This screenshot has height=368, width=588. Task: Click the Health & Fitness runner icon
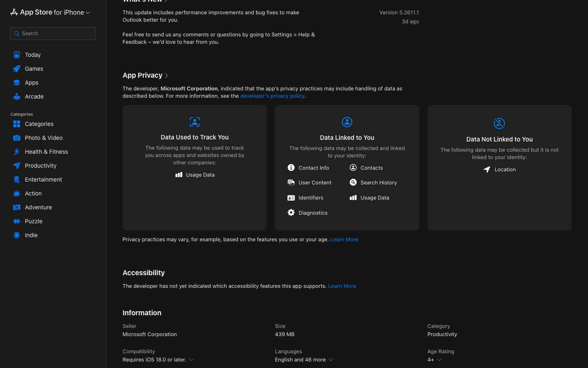tap(17, 152)
